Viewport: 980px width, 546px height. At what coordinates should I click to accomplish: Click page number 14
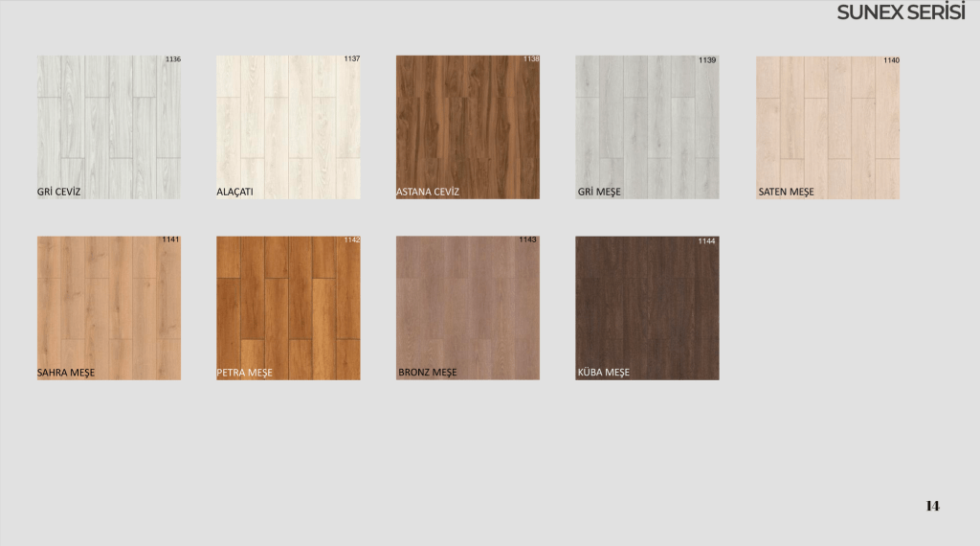[932, 506]
